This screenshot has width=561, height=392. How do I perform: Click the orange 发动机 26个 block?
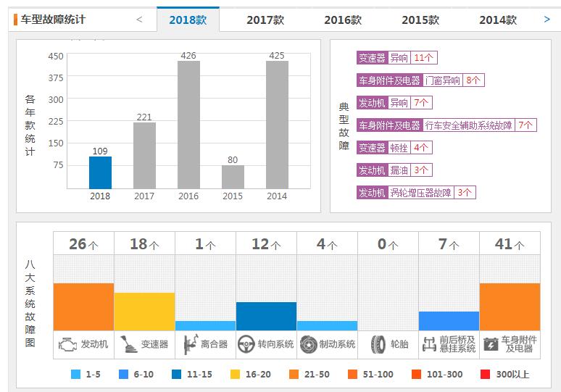click(84, 307)
